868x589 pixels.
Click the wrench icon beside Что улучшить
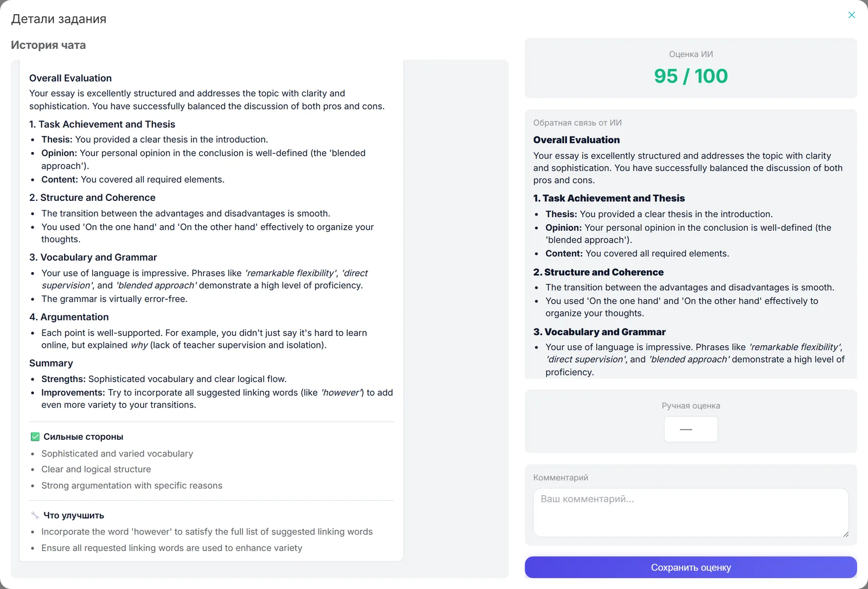point(35,515)
